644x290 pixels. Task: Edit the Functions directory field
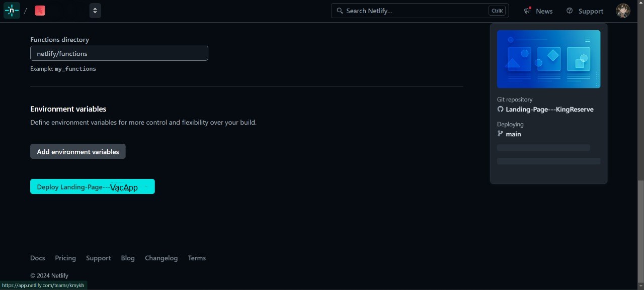(x=119, y=53)
